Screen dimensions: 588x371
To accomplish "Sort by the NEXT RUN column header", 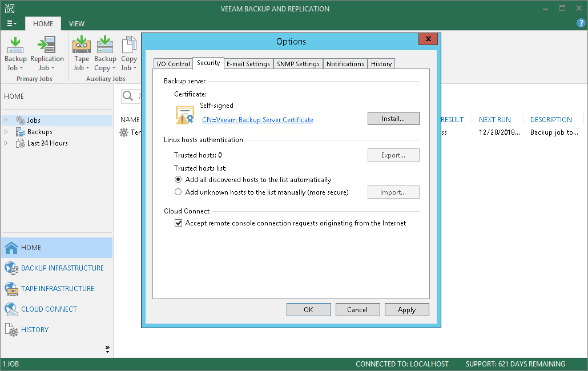I will coord(494,119).
